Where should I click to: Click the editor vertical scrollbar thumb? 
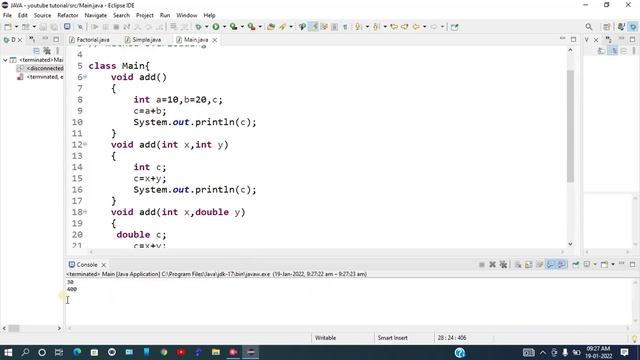(x=570, y=126)
